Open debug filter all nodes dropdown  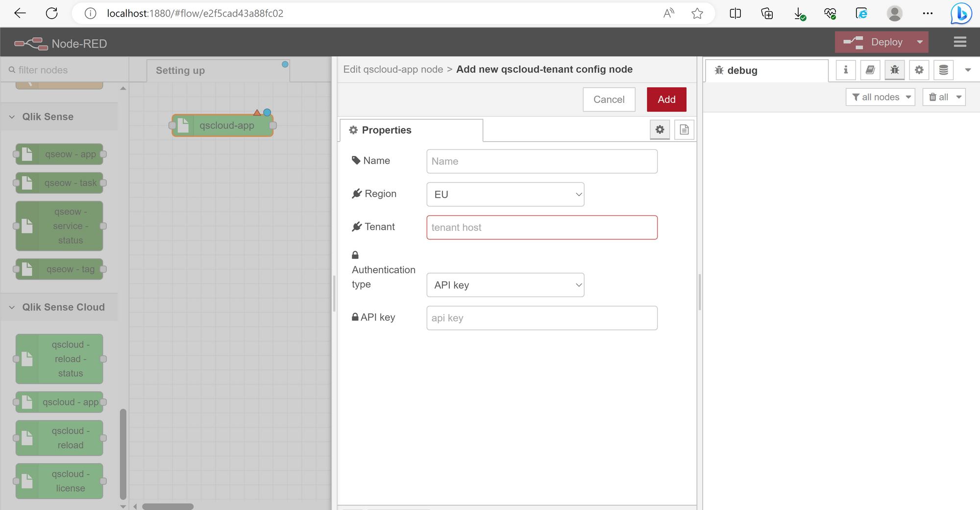pyautogui.click(x=881, y=97)
